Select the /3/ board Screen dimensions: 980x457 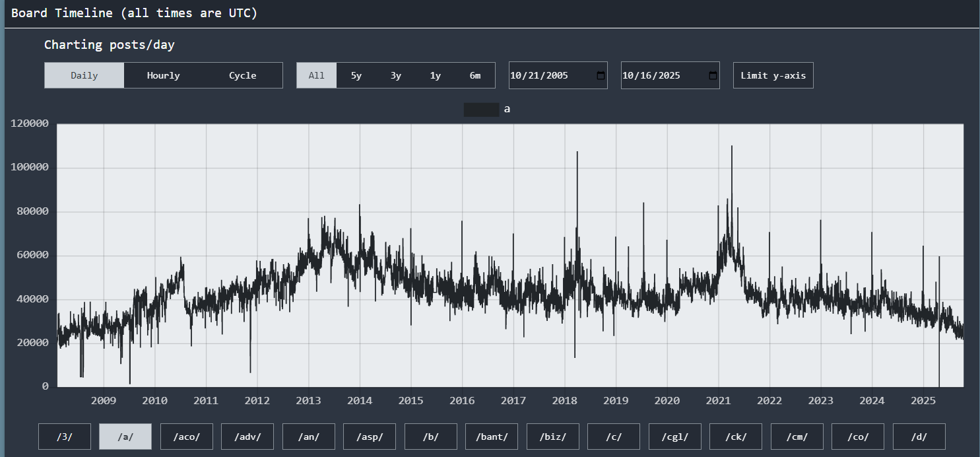click(x=65, y=437)
